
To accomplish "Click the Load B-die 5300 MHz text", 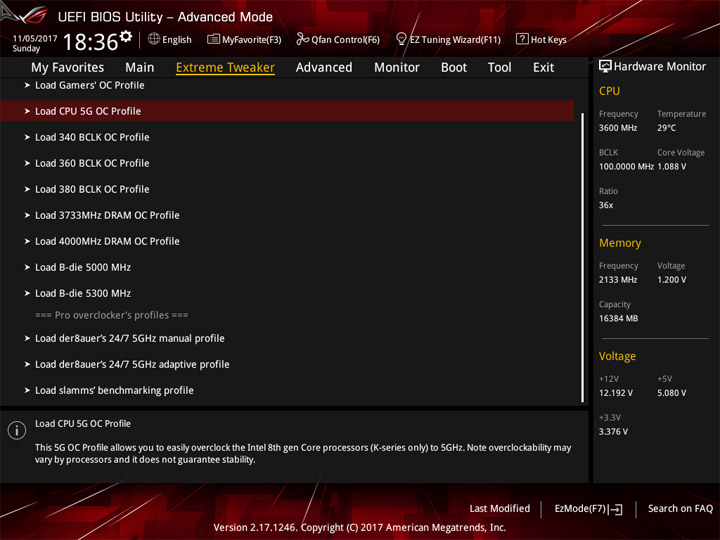I will [83, 293].
